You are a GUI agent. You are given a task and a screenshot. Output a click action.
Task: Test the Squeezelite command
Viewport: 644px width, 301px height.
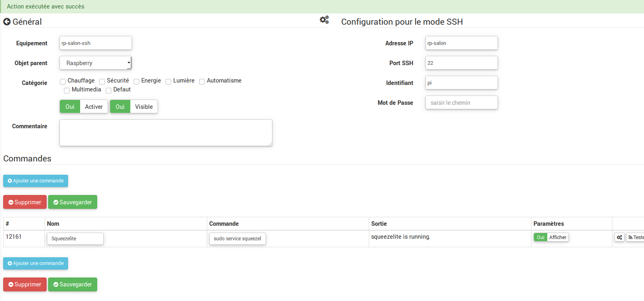point(635,237)
